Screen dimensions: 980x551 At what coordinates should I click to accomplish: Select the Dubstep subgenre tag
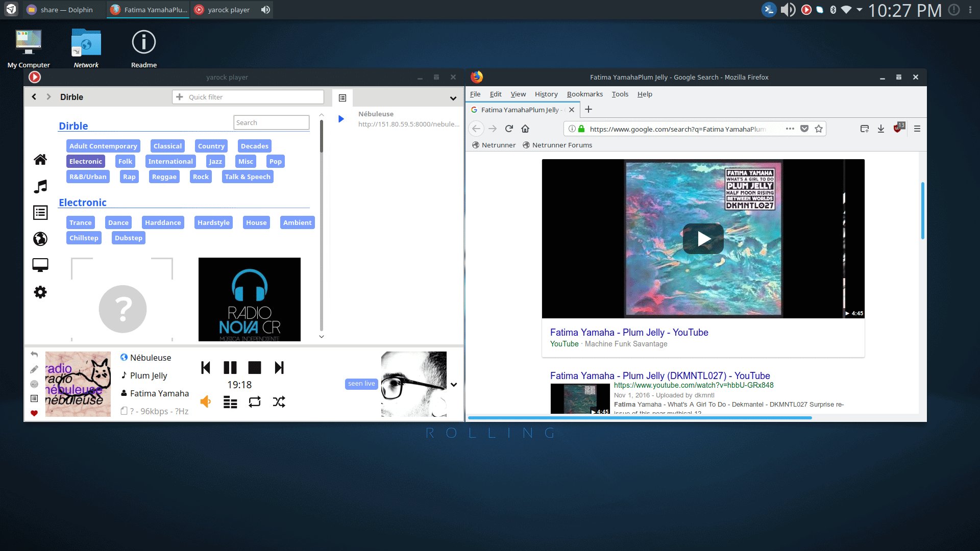pos(129,238)
